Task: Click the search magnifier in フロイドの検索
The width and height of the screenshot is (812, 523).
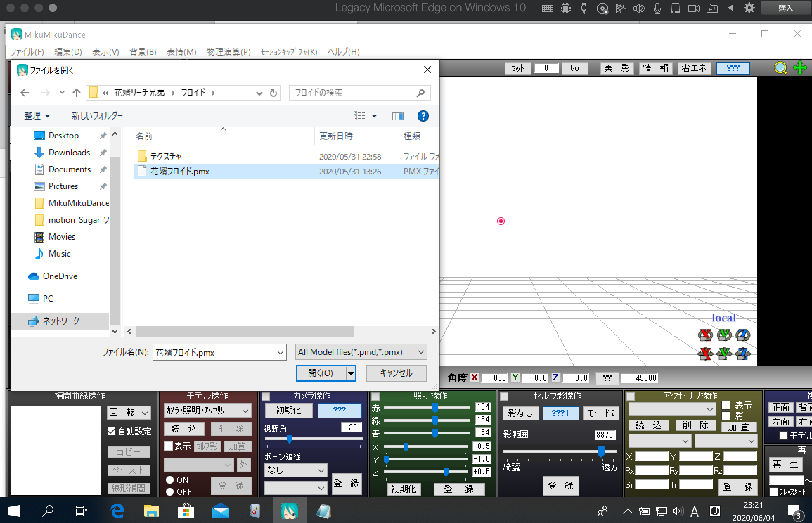Action: point(420,93)
